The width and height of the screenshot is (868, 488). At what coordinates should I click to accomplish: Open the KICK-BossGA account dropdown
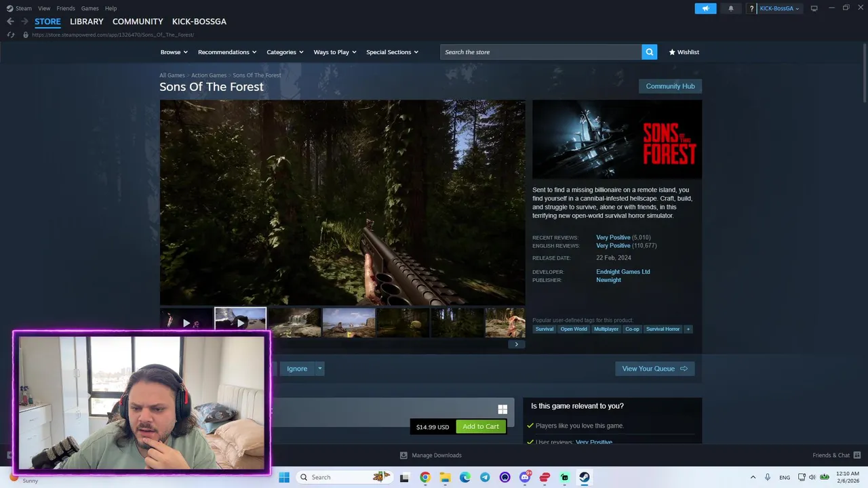click(x=780, y=8)
